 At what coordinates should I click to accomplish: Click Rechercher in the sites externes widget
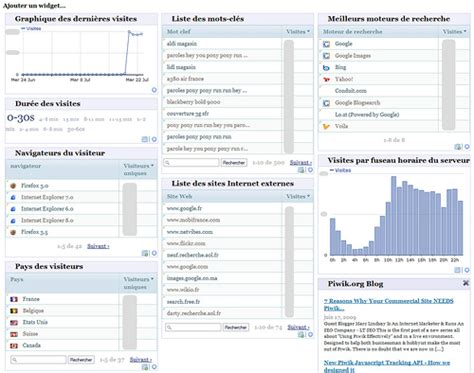(236, 327)
